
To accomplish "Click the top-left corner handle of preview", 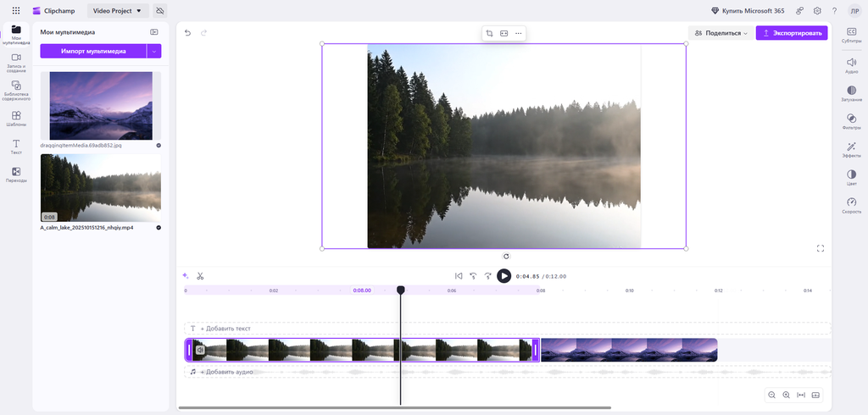I will 322,44.
